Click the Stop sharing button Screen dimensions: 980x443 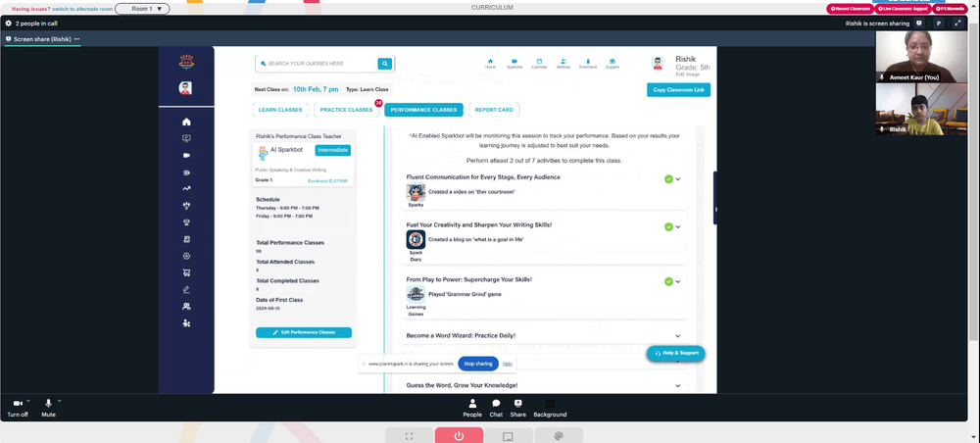[478, 364]
